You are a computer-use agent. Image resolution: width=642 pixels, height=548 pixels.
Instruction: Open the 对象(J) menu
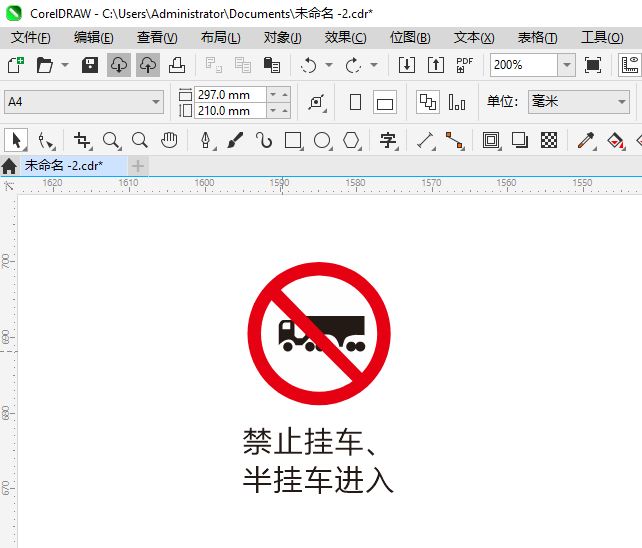(x=283, y=38)
